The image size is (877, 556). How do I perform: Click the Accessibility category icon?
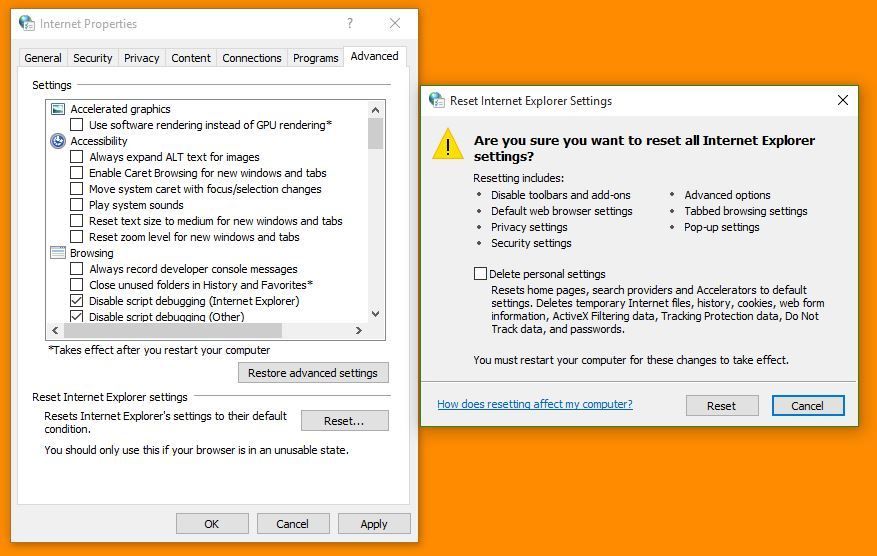click(x=58, y=141)
